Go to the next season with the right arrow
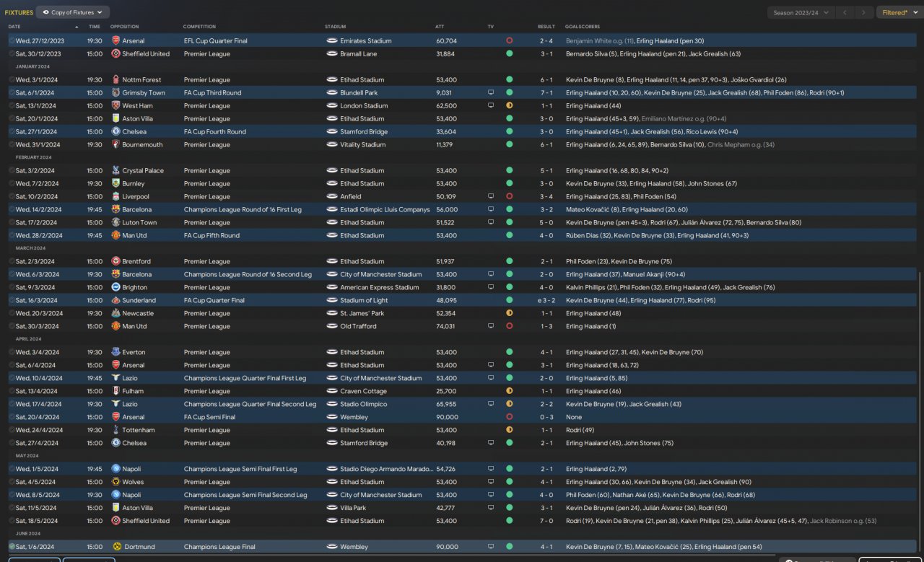This screenshot has width=924, height=562. (x=864, y=12)
